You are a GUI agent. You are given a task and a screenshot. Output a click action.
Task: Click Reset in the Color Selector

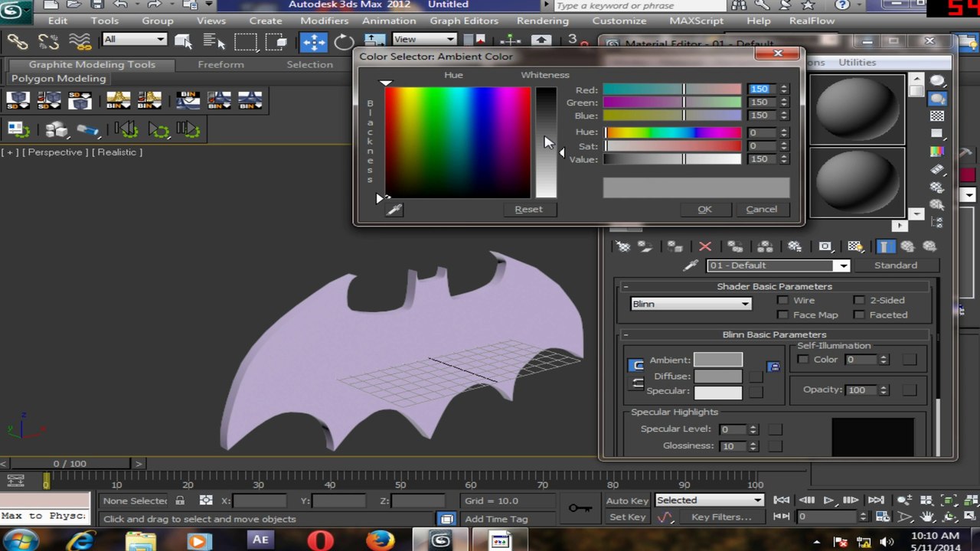[x=528, y=210]
